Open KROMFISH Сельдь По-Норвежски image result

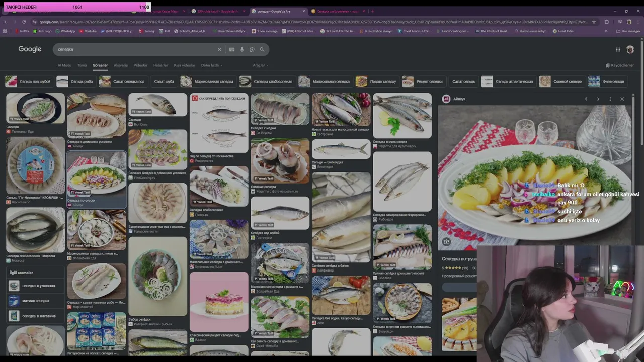[35, 165]
